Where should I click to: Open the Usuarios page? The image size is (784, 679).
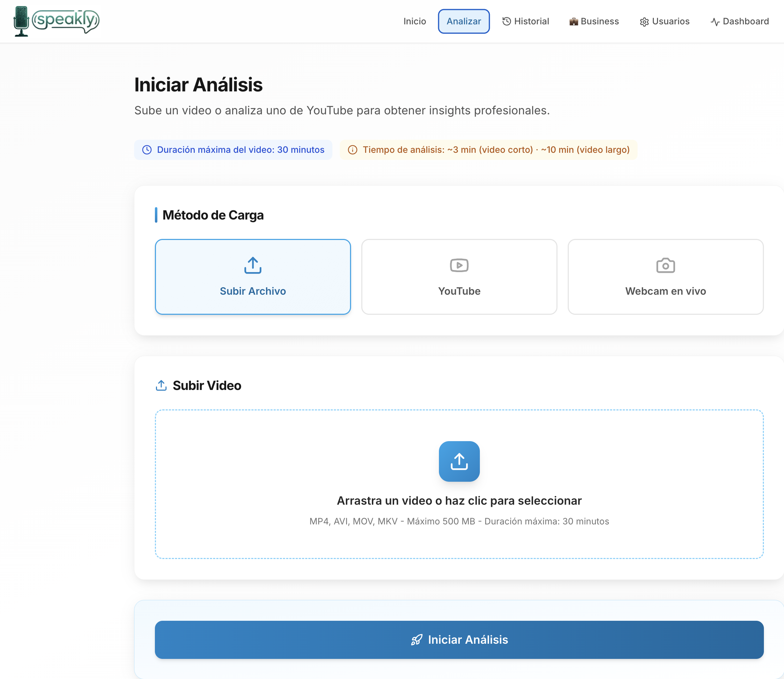664,21
